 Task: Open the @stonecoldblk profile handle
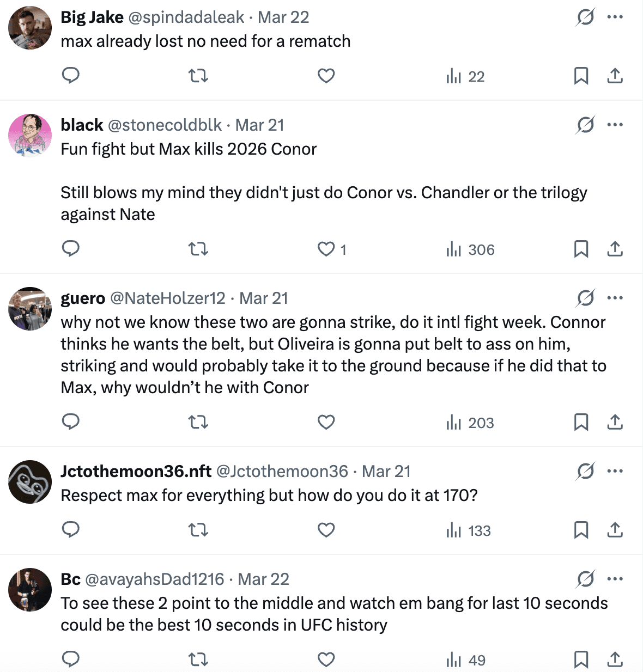point(165,125)
